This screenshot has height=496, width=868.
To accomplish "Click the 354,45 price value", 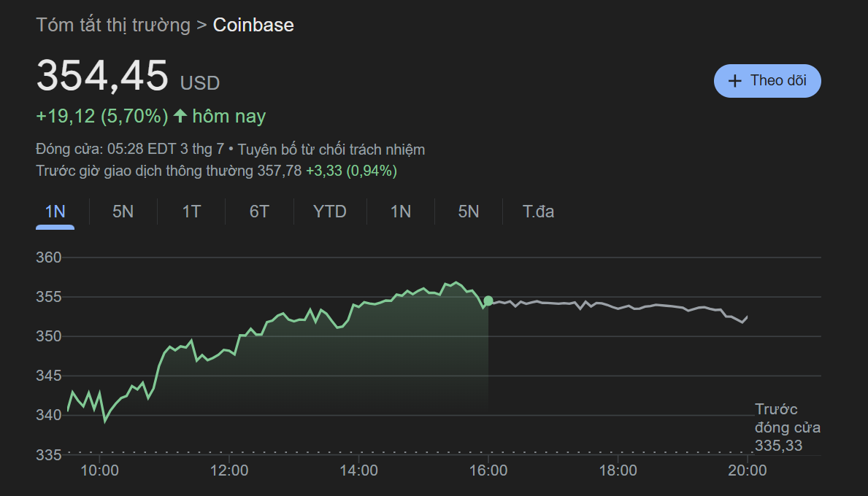I will (x=102, y=76).
